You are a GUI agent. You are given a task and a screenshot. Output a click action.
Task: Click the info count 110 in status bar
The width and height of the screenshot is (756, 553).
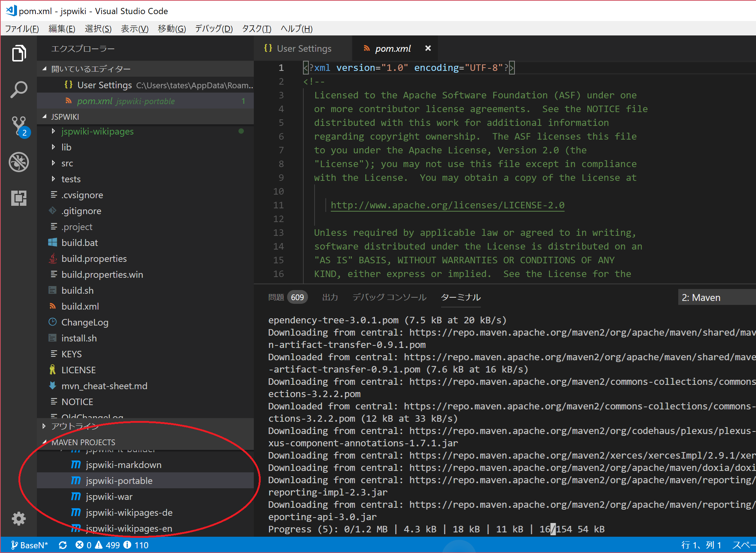click(x=136, y=545)
